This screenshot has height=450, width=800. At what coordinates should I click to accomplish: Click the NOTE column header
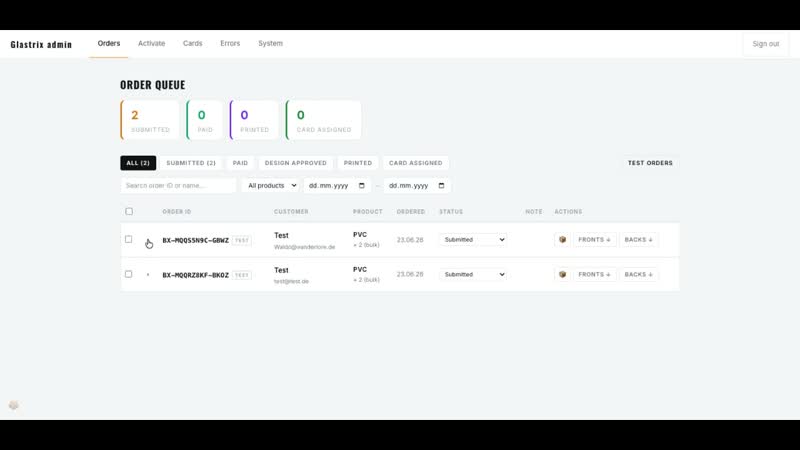pyautogui.click(x=534, y=212)
